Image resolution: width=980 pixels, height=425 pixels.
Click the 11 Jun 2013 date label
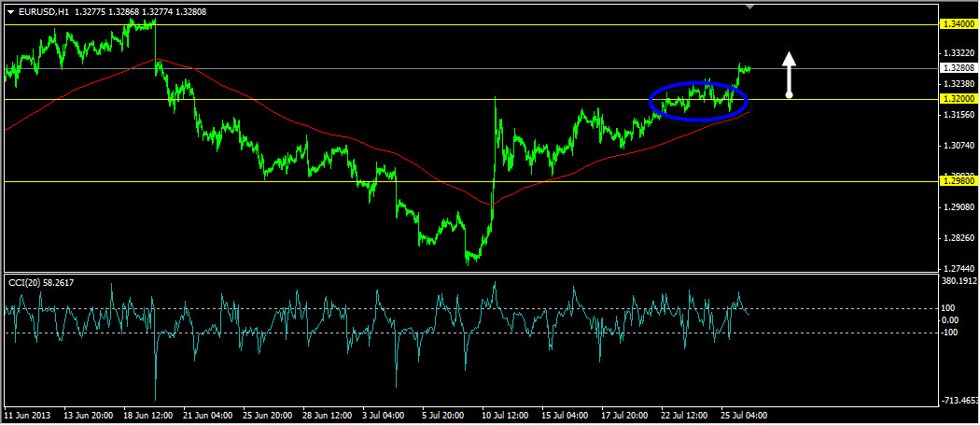coord(26,416)
